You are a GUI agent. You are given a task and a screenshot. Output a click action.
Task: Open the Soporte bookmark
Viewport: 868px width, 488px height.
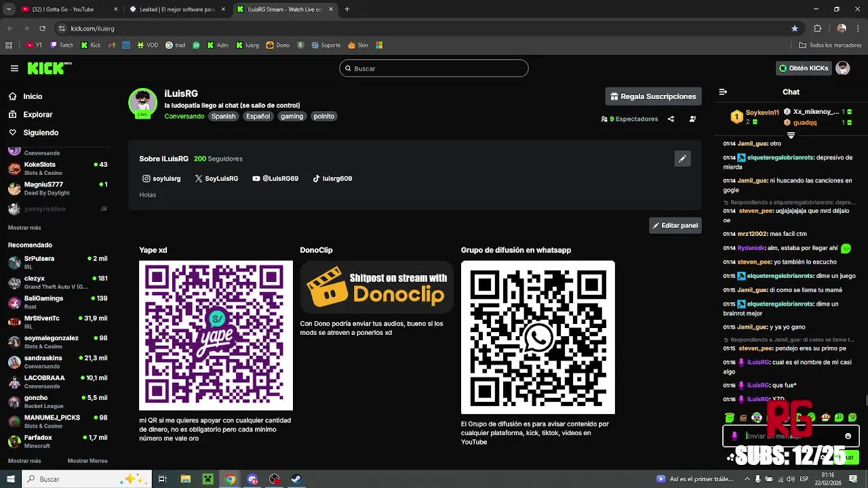click(326, 45)
